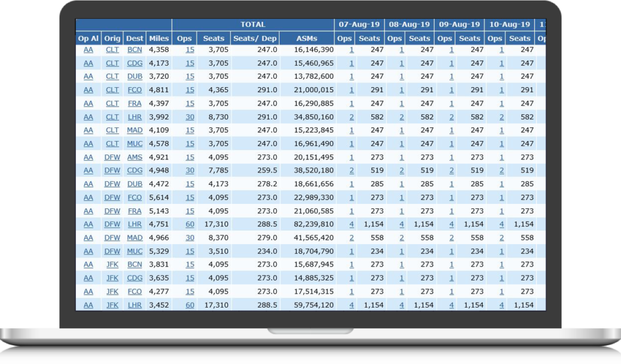Click the Op Al column header
This screenshot has width=621, height=364.
tap(88, 38)
